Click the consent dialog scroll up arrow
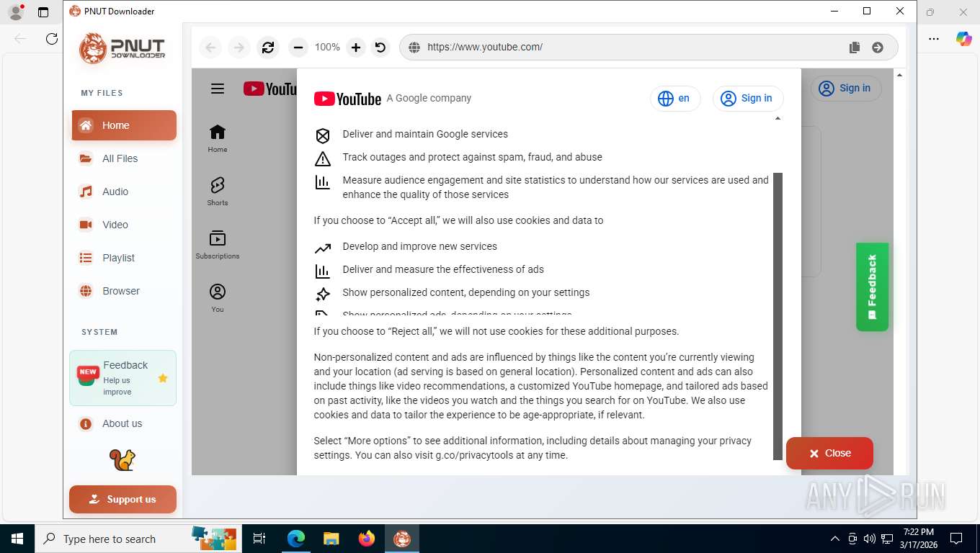Image resolution: width=980 pixels, height=553 pixels. [778, 118]
